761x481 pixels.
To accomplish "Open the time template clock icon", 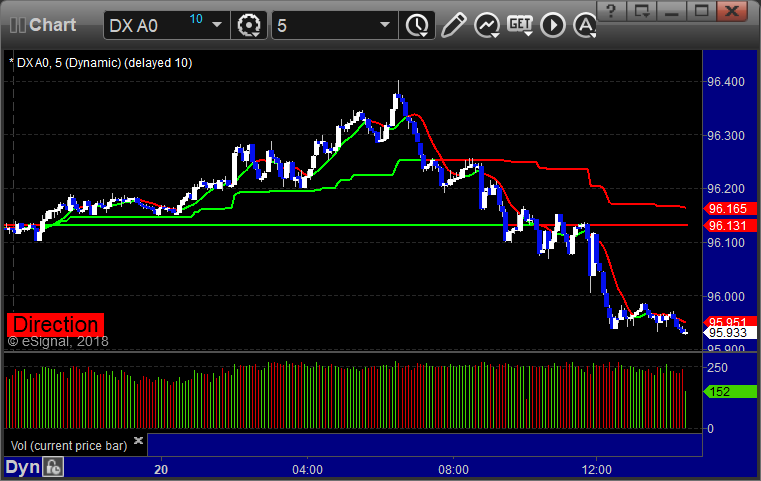I will [417, 25].
